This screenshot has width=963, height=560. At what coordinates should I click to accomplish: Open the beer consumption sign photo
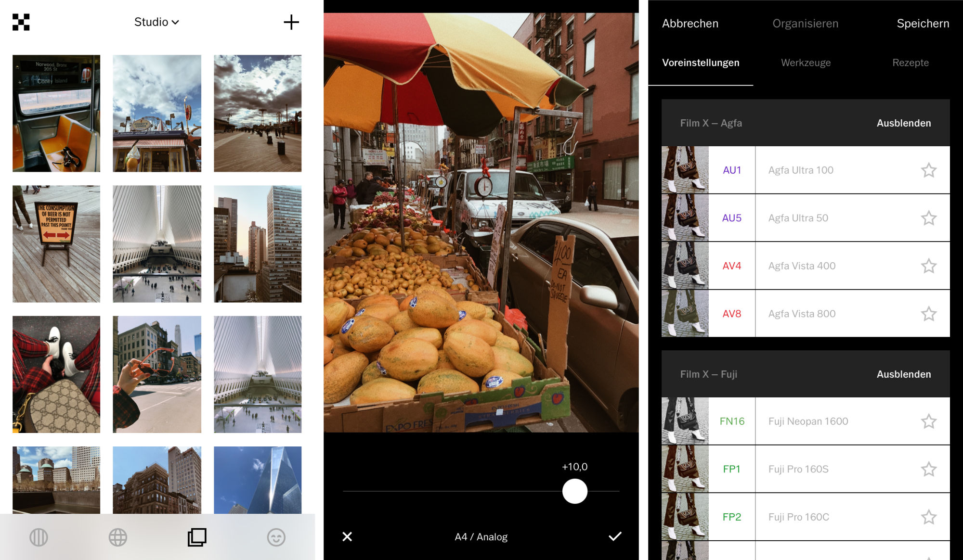coord(56,244)
